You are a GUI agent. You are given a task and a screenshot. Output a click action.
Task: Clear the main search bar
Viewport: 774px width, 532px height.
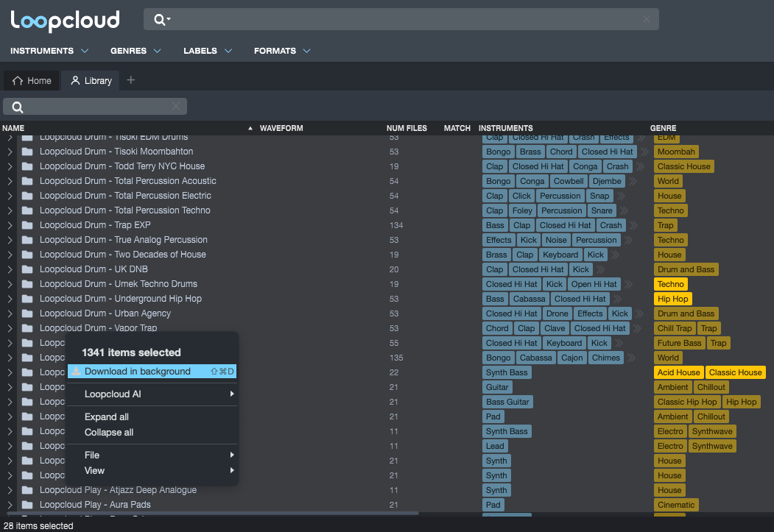(646, 19)
